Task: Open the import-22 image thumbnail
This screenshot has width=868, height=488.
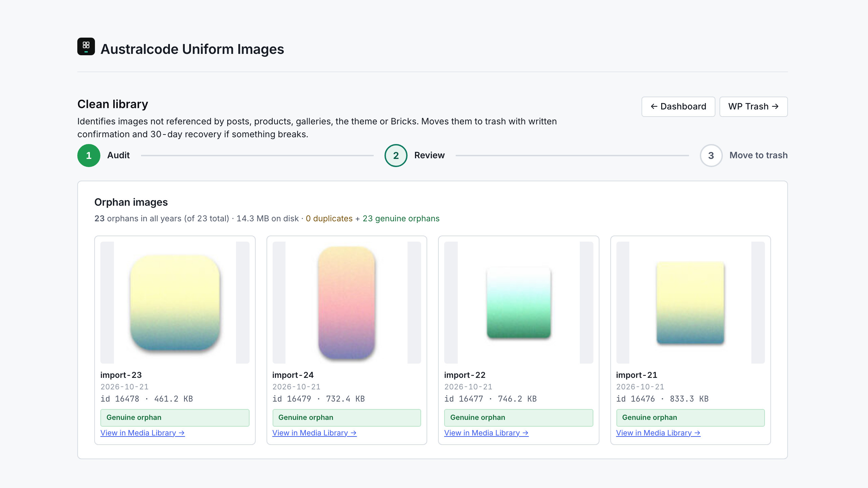Action: (518, 303)
